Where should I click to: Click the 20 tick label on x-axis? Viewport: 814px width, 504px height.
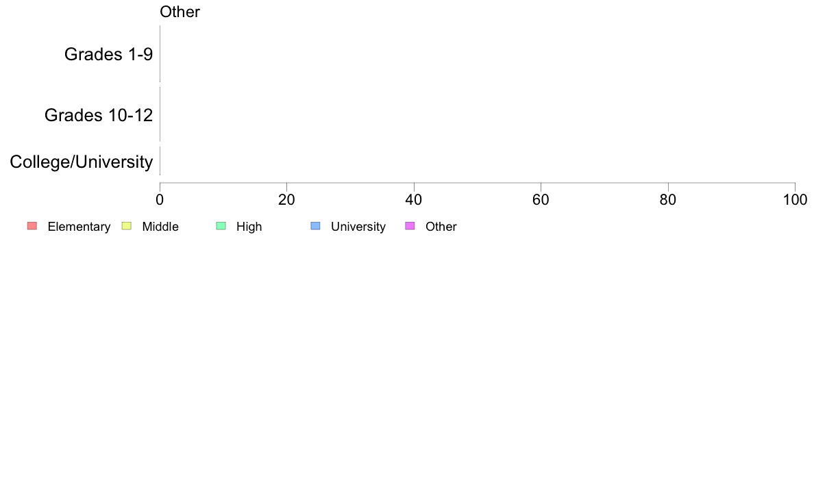pos(286,200)
